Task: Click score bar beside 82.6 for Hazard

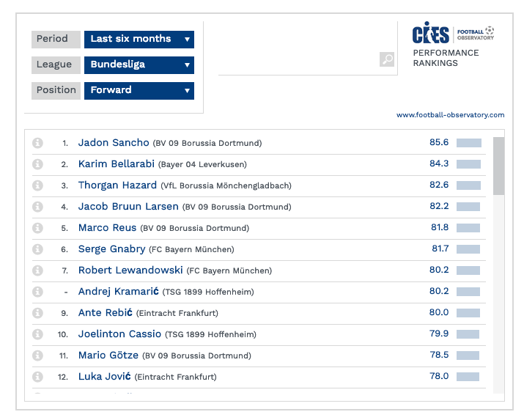Action: [468, 185]
